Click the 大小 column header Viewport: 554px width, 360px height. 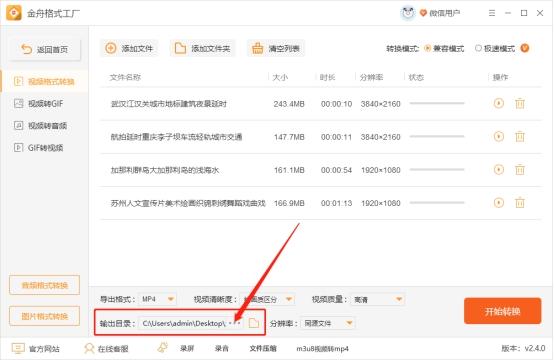(x=280, y=77)
